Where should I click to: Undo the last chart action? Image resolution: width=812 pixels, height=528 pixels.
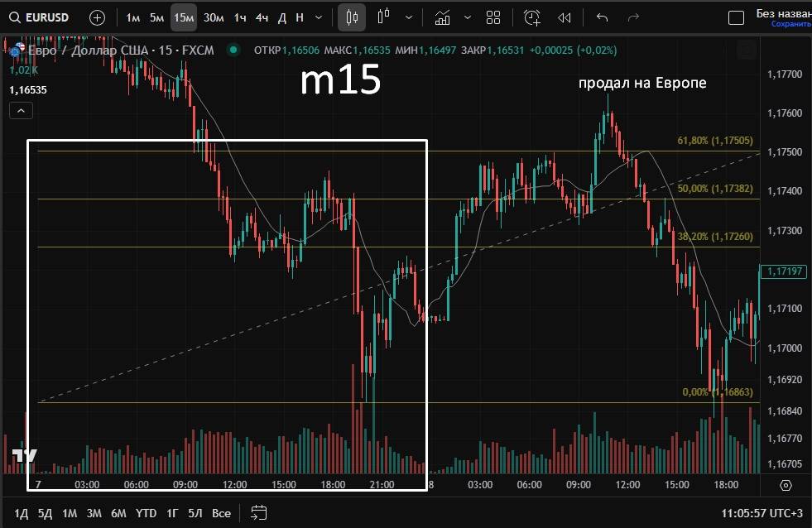[x=602, y=17]
